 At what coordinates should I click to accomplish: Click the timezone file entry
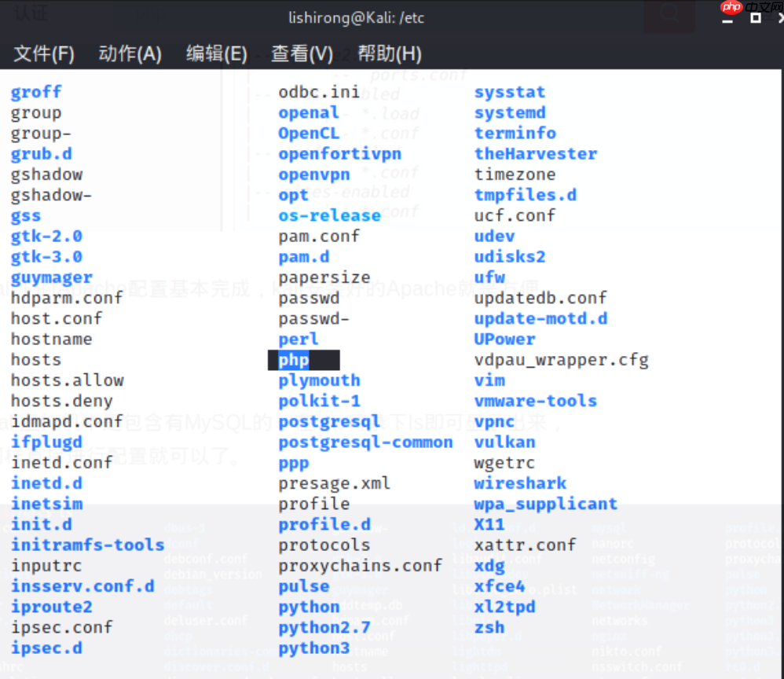point(515,174)
